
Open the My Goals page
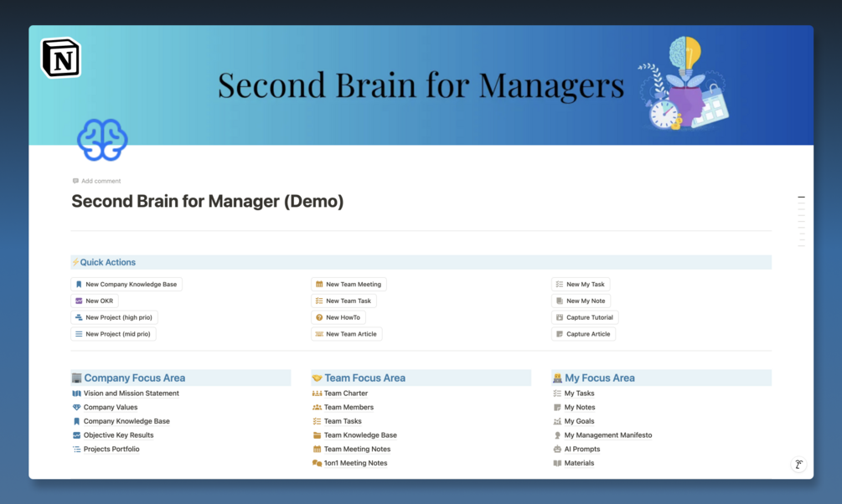click(580, 421)
